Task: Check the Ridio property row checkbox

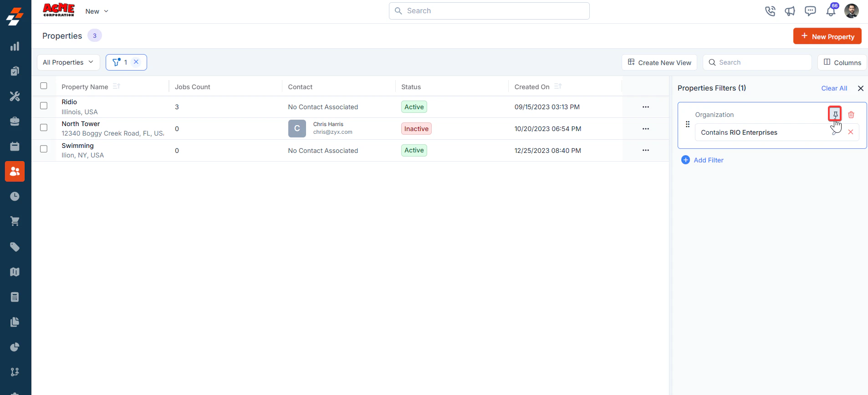Action: 44,106
